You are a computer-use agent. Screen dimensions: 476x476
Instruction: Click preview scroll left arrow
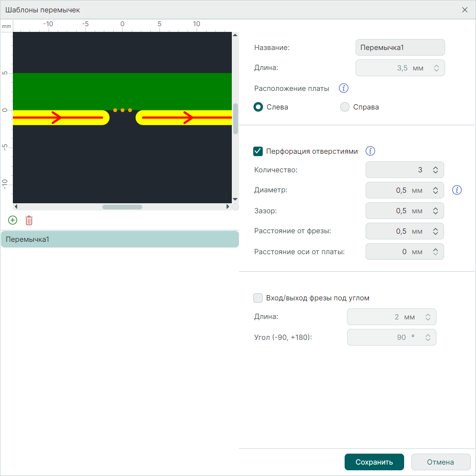pyautogui.click(x=16, y=207)
